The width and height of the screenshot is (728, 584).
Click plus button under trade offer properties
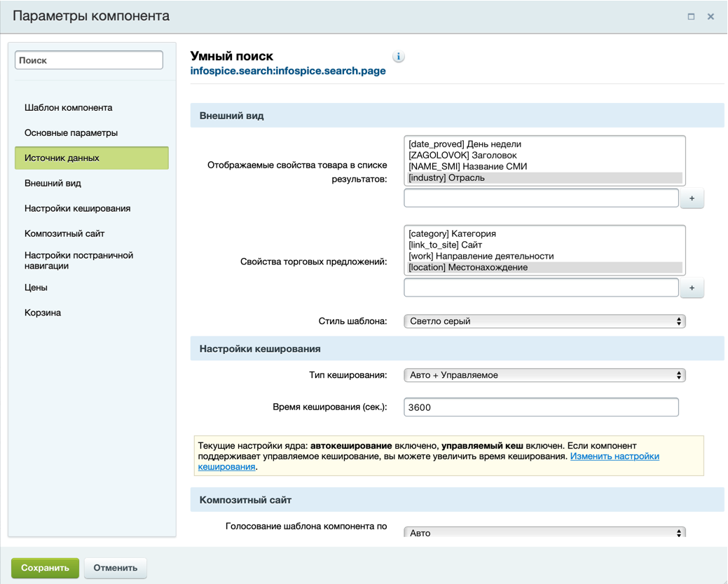click(x=692, y=288)
